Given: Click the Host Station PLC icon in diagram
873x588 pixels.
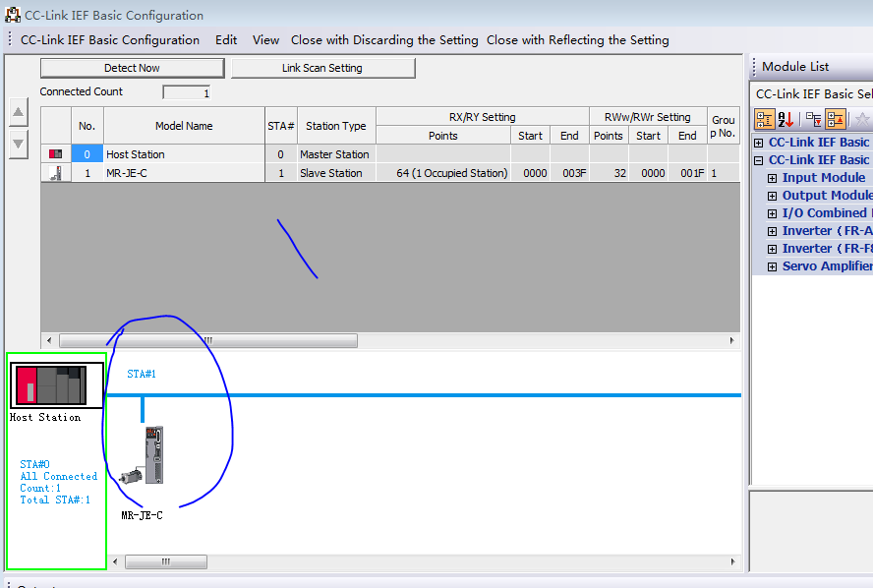Looking at the screenshot, I should [x=57, y=384].
